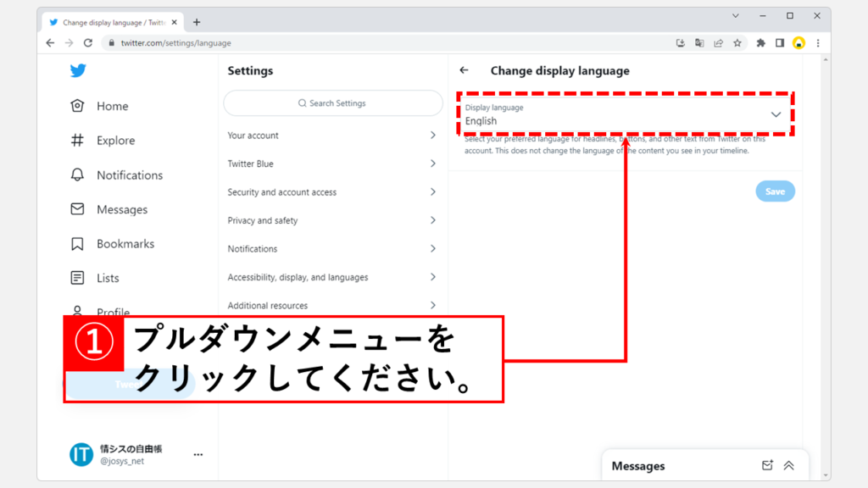Image resolution: width=868 pixels, height=488 pixels.
Task: Expand the Messages drawer with double chevron
Action: tap(789, 465)
